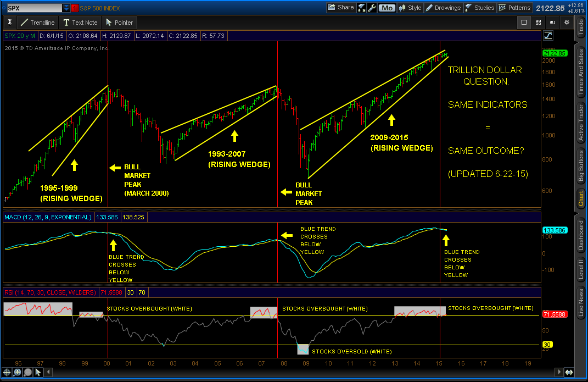Click the red 71.5588 RSI axis label
The height and width of the screenshot is (382, 588).
click(x=555, y=314)
